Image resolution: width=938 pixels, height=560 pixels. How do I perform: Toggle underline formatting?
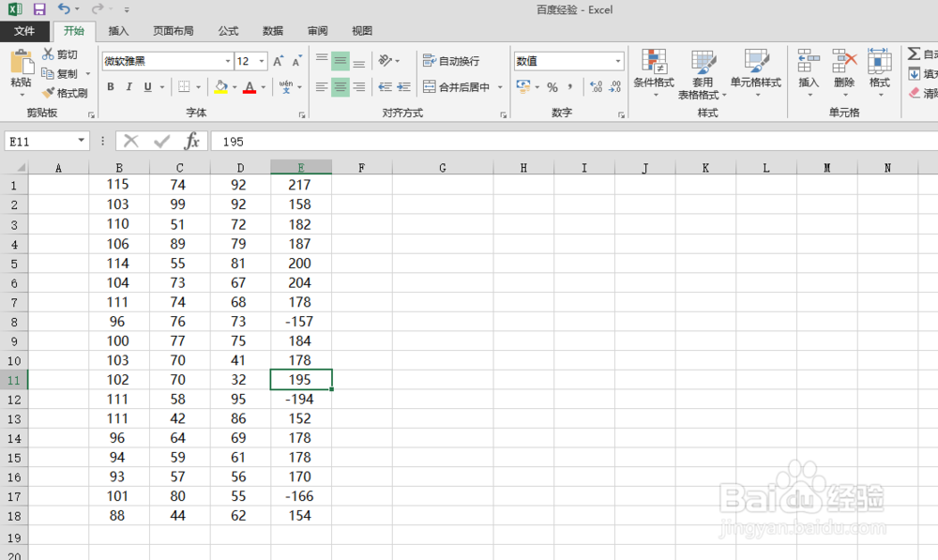148,86
